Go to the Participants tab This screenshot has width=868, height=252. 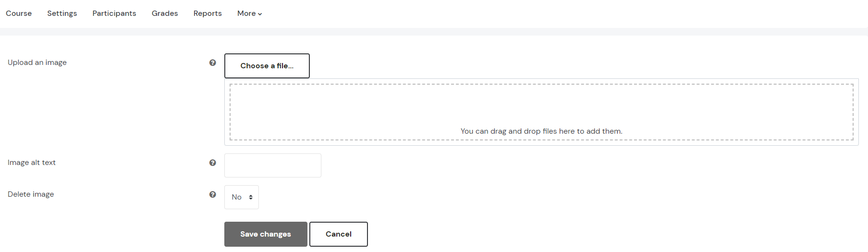(114, 13)
